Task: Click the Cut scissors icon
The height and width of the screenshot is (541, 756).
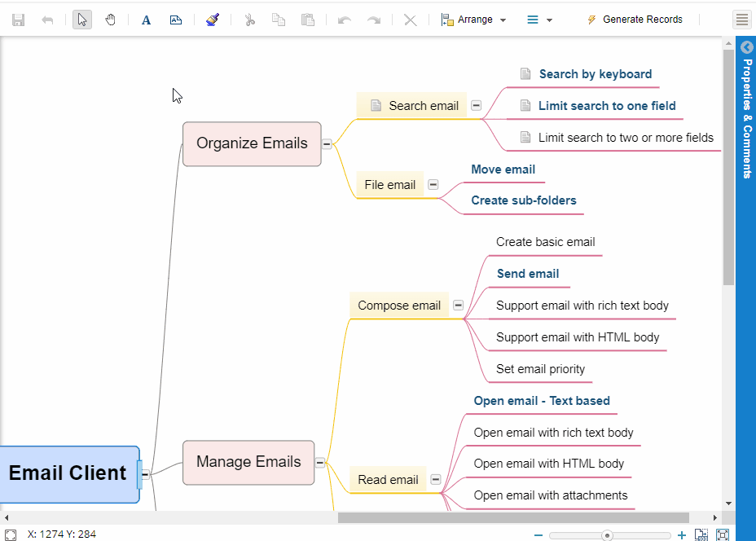Action: (x=249, y=20)
